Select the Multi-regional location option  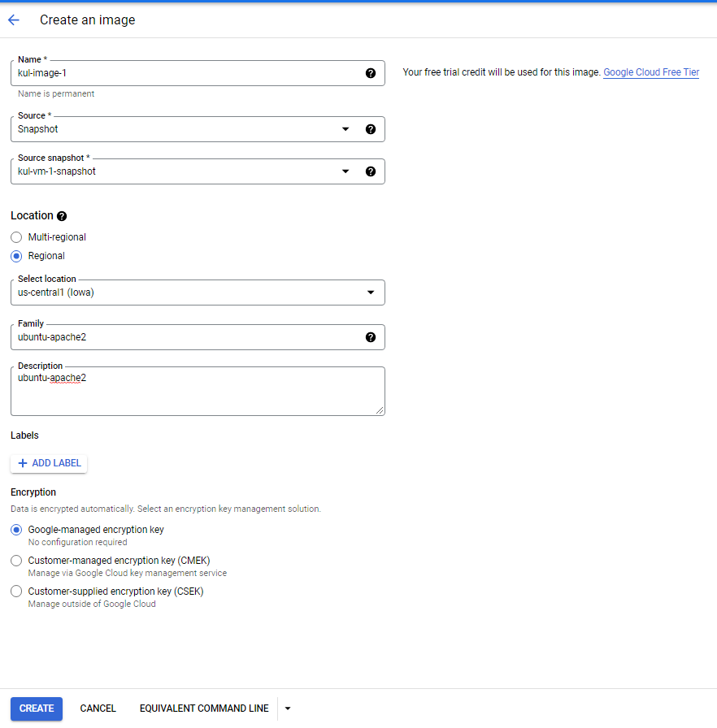click(15, 236)
